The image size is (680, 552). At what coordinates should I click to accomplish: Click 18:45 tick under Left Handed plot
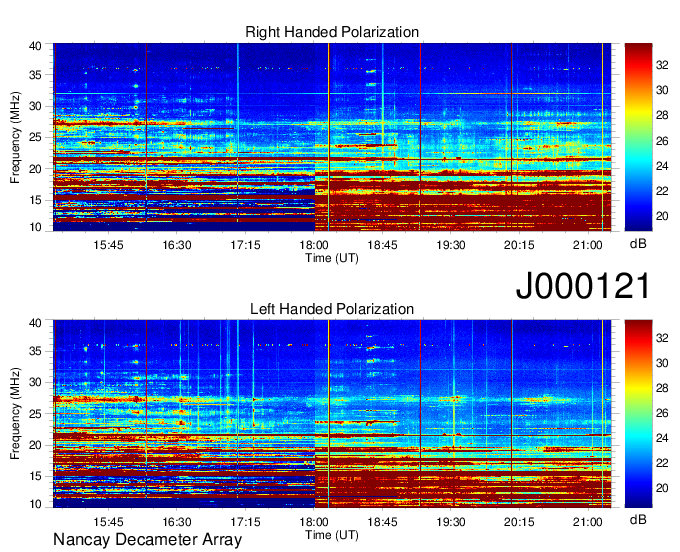click(x=382, y=522)
